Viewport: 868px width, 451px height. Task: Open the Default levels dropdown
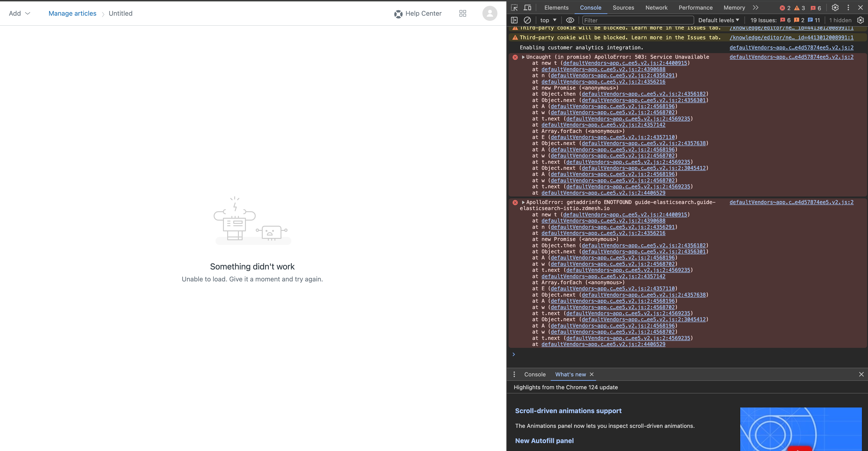[718, 20]
